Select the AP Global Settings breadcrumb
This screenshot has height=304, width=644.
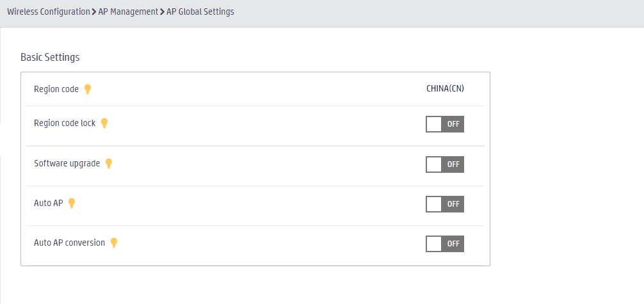(x=200, y=12)
